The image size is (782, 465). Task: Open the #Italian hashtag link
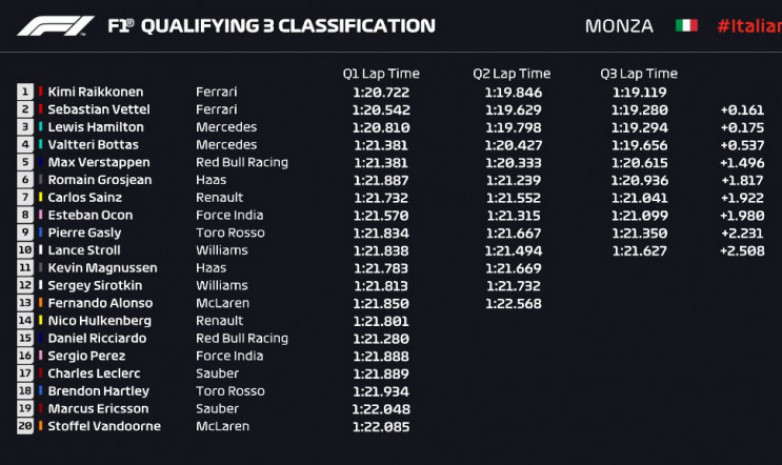749,26
